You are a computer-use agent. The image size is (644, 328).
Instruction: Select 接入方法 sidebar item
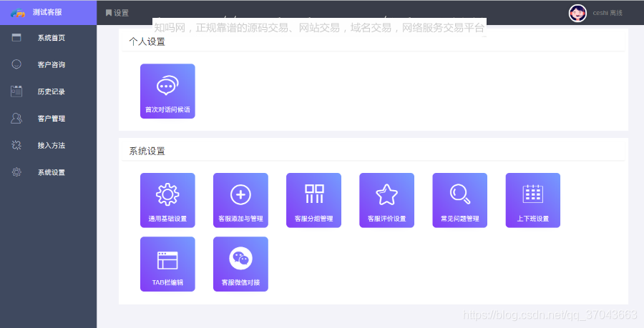pyautogui.click(x=48, y=145)
